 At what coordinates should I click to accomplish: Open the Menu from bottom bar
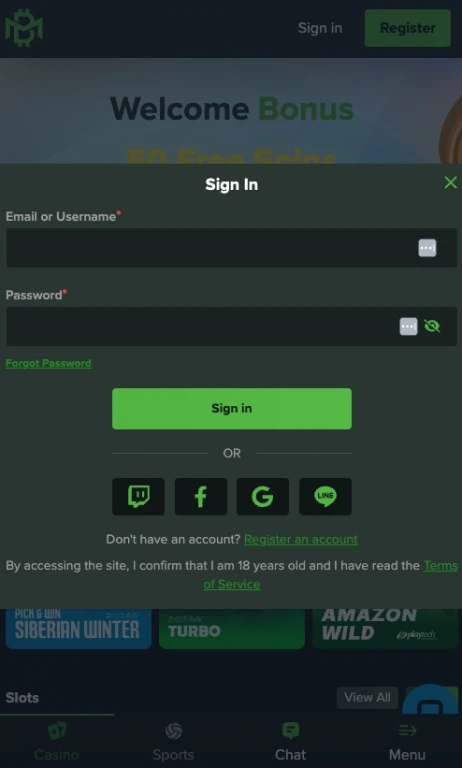[x=407, y=741]
